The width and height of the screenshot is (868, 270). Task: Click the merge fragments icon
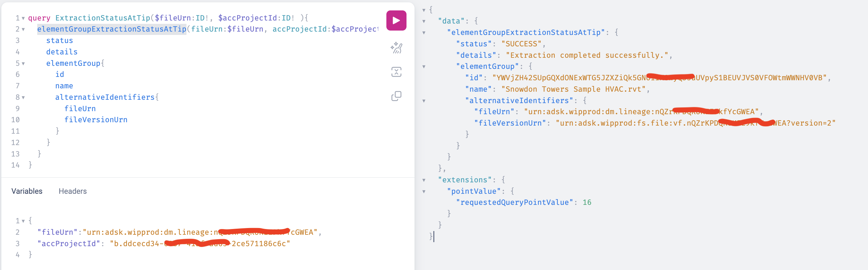(396, 72)
